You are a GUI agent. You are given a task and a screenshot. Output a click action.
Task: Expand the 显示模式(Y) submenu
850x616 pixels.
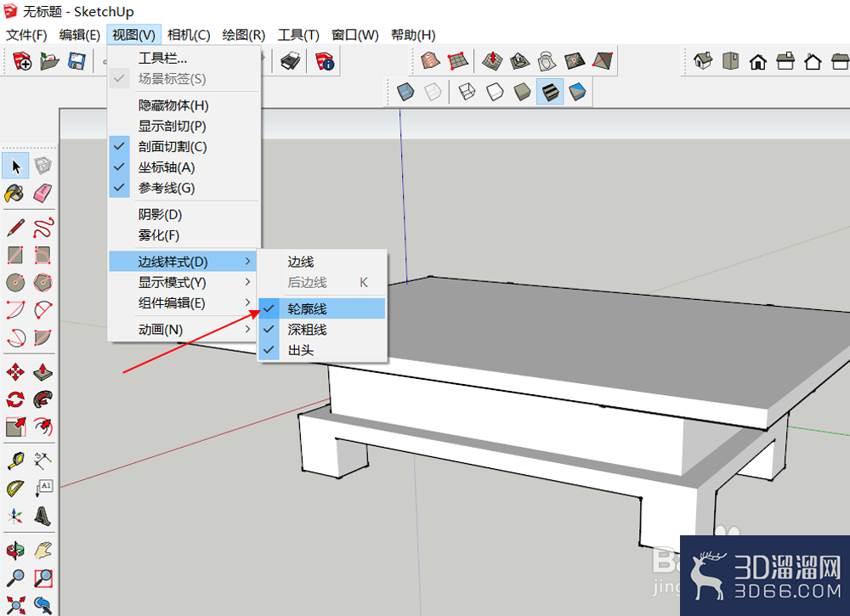[x=184, y=282]
